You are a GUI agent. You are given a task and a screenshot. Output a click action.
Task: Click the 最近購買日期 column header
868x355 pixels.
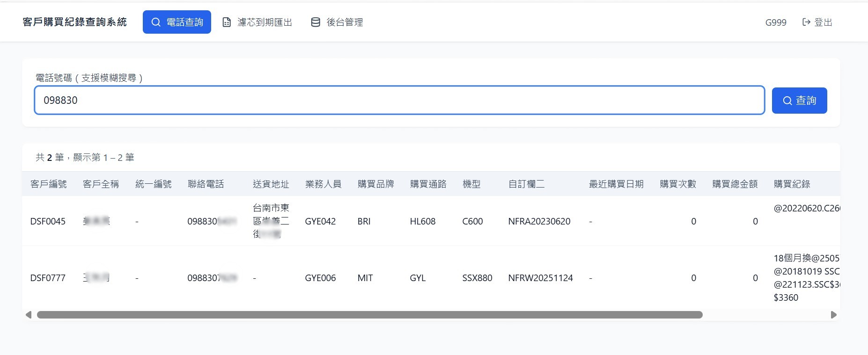616,184
